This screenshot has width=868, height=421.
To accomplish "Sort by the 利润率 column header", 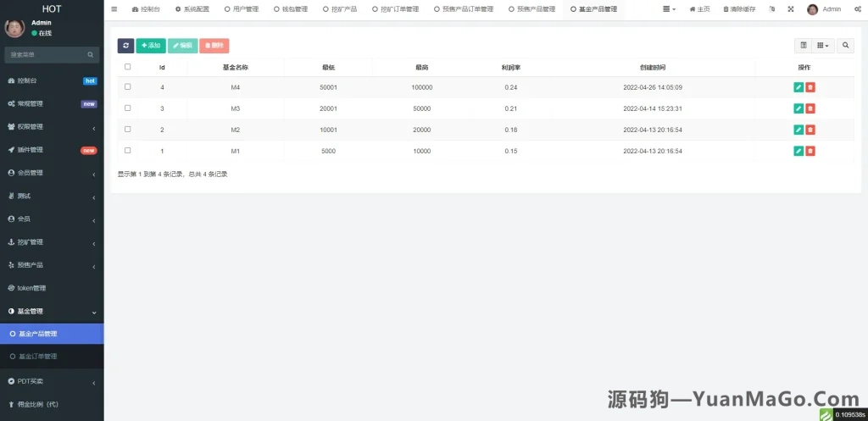I will (510, 68).
